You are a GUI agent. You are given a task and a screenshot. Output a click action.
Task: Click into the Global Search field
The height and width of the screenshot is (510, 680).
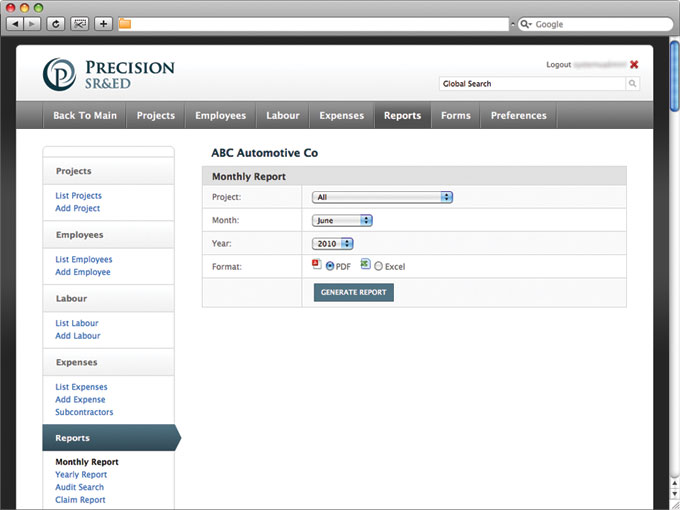coord(533,84)
